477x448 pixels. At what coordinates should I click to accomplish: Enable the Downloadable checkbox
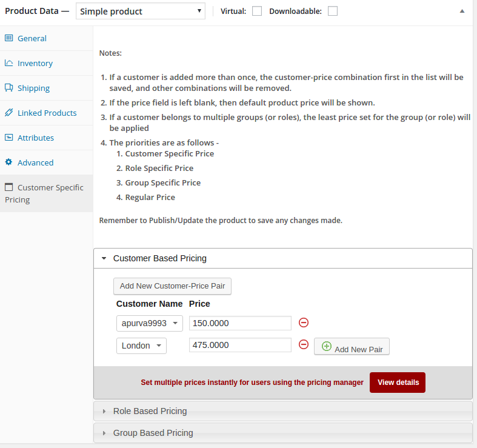(x=333, y=12)
